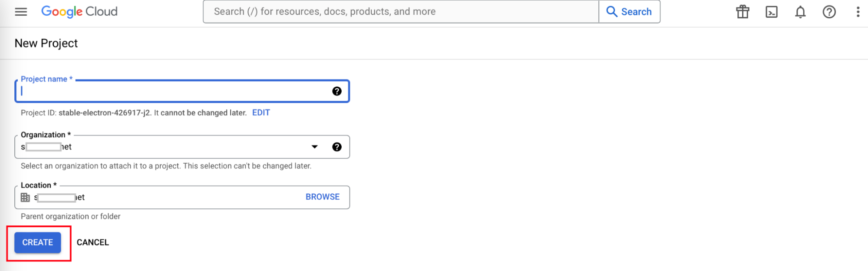Open the help question mark menu
The image size is (868, 271).
[x=829, y=12]
